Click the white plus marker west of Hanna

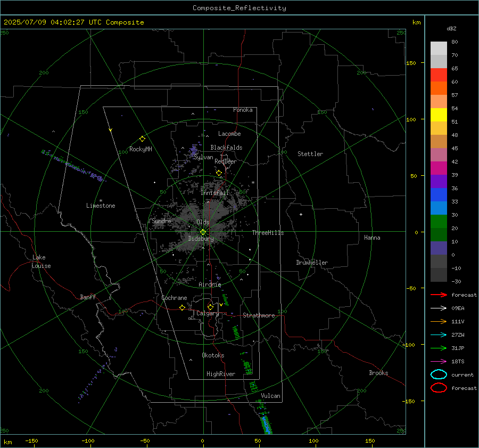pos(301,215)
